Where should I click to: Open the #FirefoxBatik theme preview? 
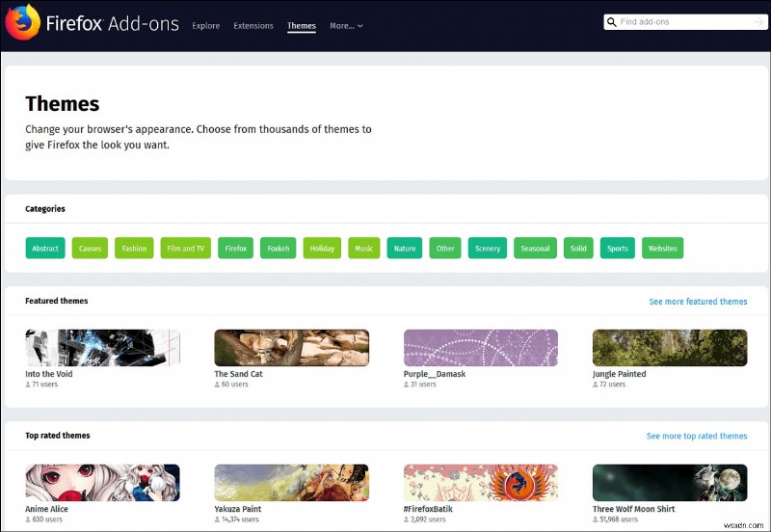point(481,483)
